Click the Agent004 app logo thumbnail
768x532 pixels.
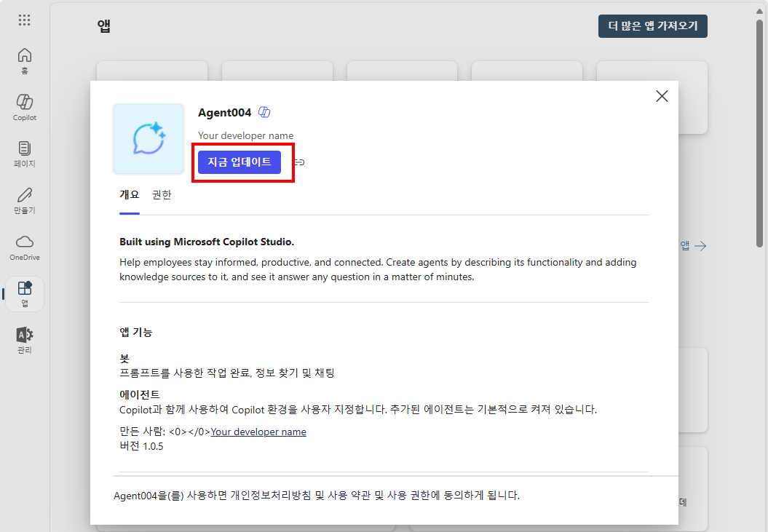149,138
